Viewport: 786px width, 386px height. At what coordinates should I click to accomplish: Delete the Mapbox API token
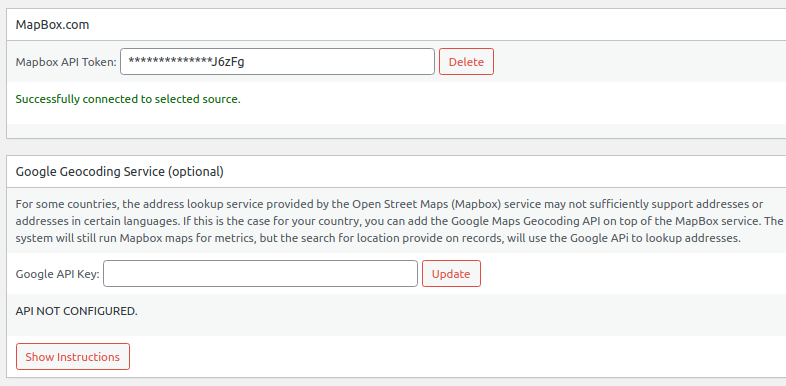pos(466,62)
